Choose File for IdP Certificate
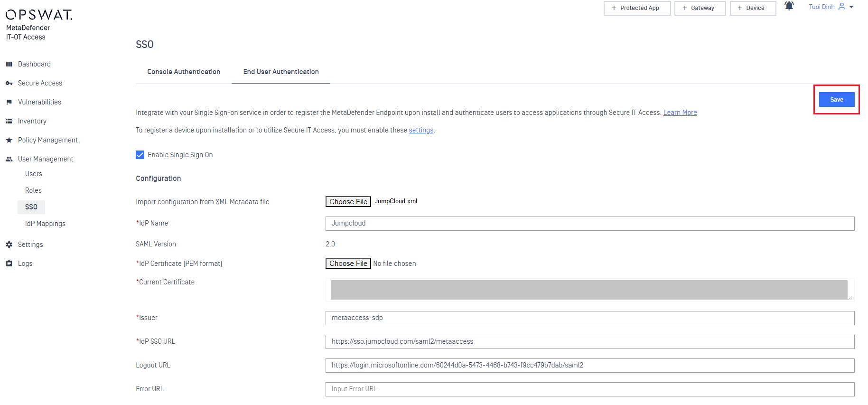Viewport: 868px width, 405px height. (x=348, y=264)
